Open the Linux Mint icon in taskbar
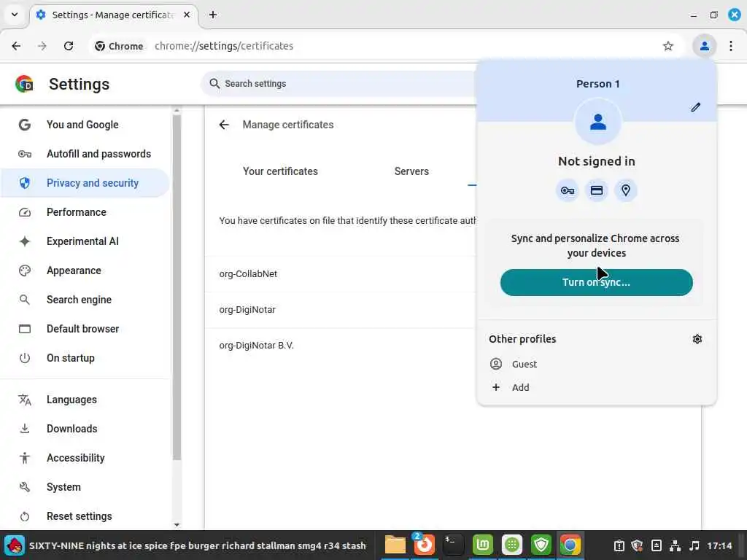The height and width of the screenshot is (560, 747). tap(483, 545)
